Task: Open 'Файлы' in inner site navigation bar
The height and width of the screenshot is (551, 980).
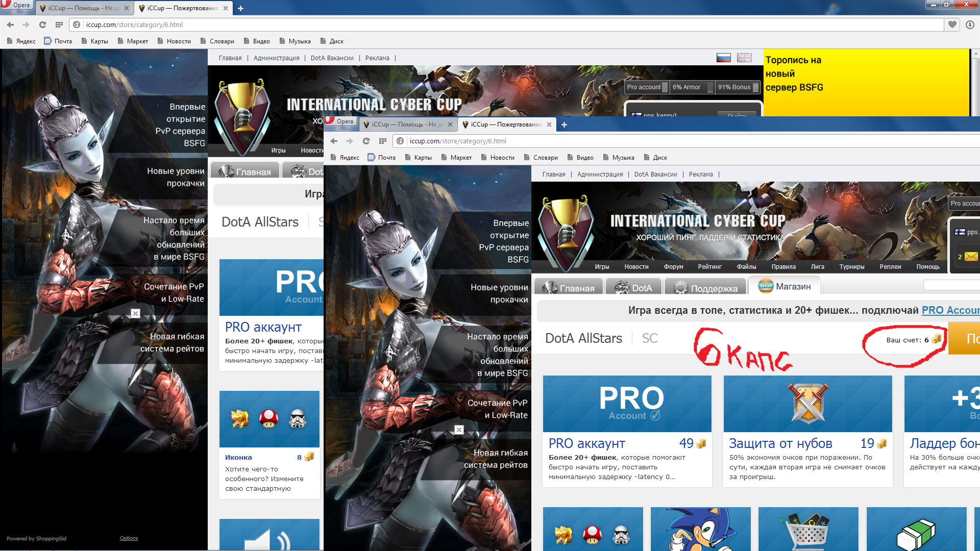Action: pos(746,267)
